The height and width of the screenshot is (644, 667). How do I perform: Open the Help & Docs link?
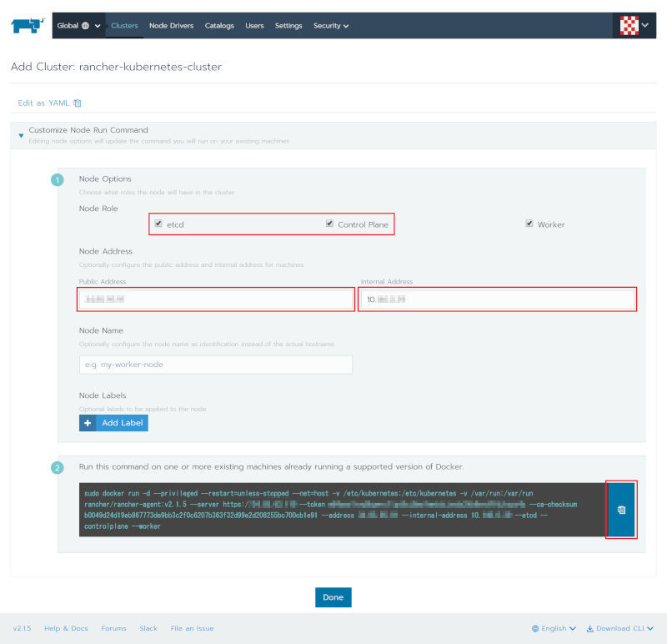click(x=66, y=628)
